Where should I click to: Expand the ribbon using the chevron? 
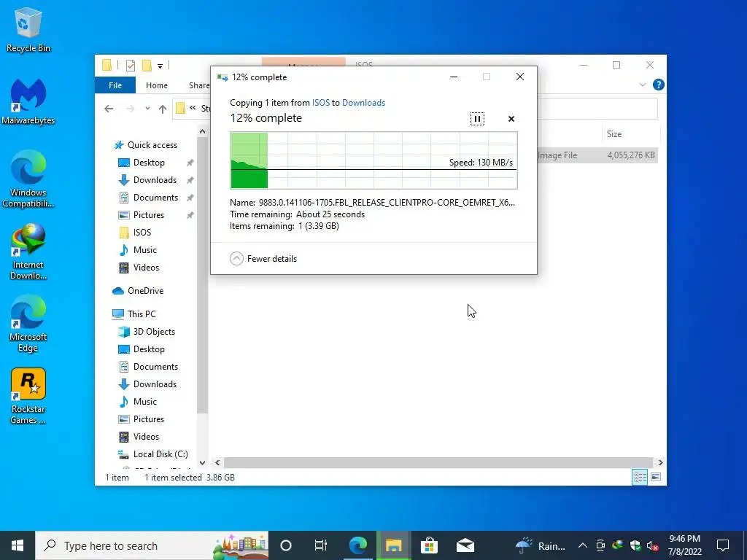point(642,85)
